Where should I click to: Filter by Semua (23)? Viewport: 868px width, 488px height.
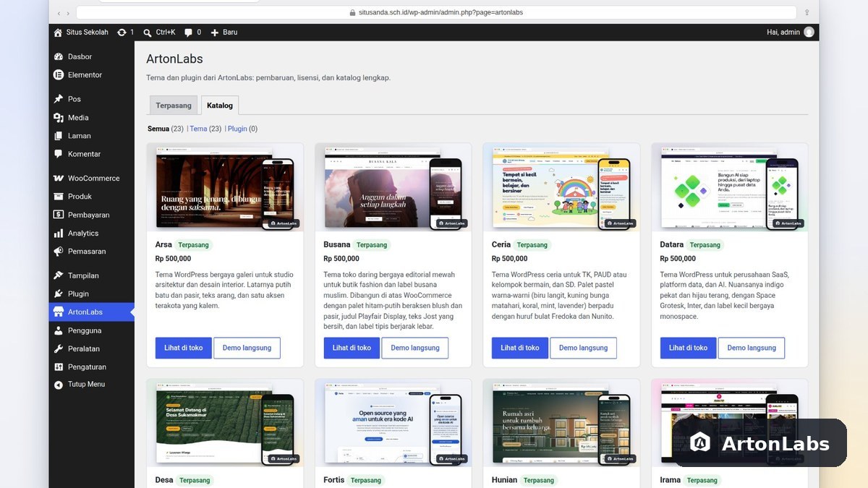click(166, 129)
